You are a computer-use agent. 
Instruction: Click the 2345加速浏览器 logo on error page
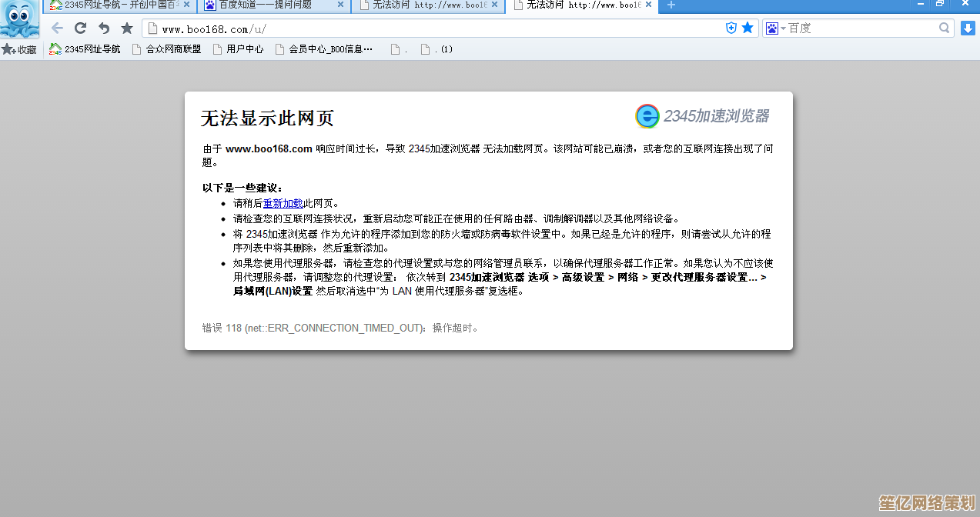[702, 116]
